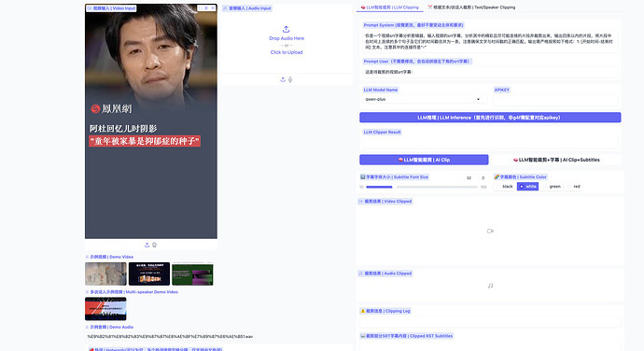Click the upload source icon beneath the video player
Image resolution: width=644 pixels, height=351 pixels.
pos(147,245)
